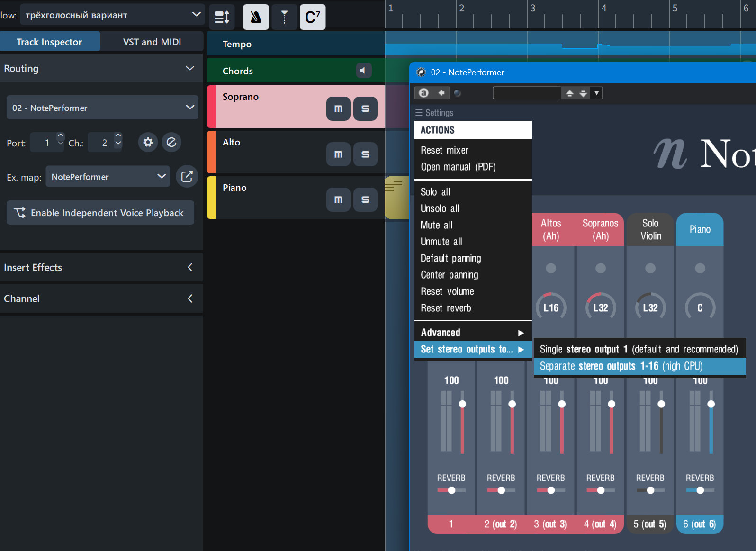Open the flow selector dropdown
The height and width of the screenshot is (551, 756).
[112, 15]
